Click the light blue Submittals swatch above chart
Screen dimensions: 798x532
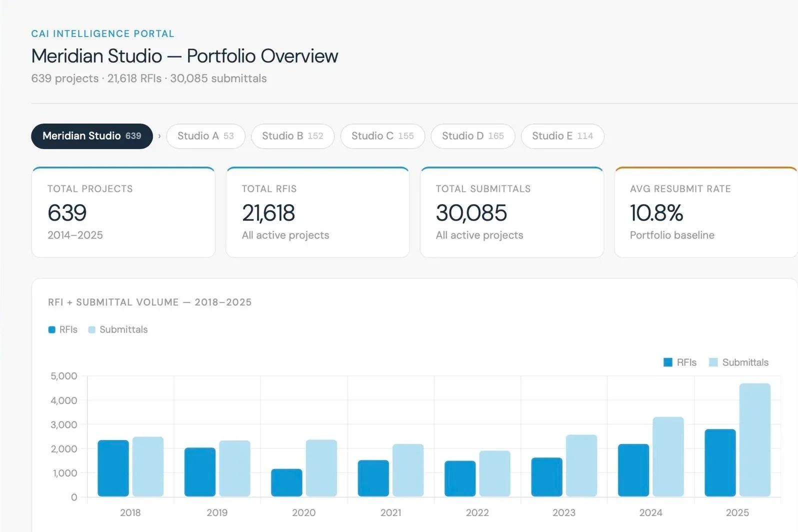91,329
